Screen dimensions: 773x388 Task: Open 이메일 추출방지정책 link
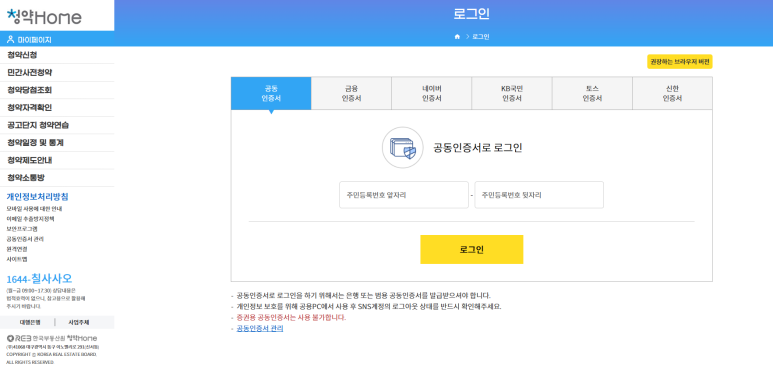coord(30,219)
